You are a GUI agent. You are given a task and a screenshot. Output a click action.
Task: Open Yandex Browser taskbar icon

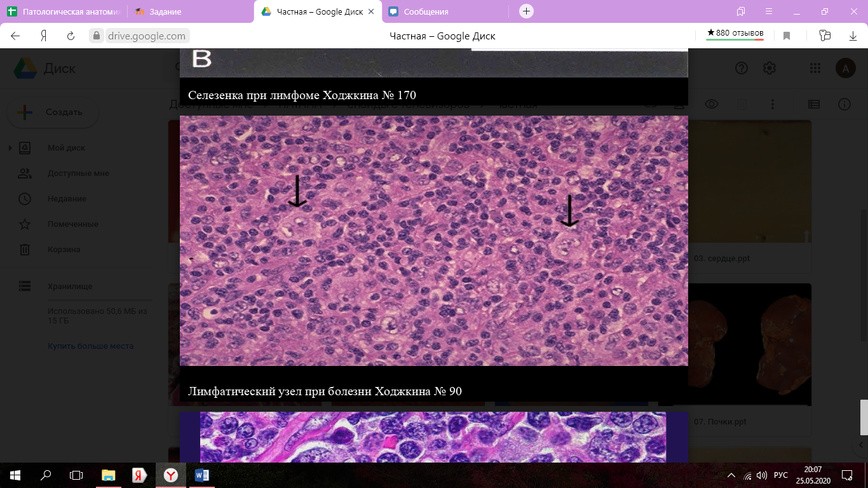click(x=171, y=475)
